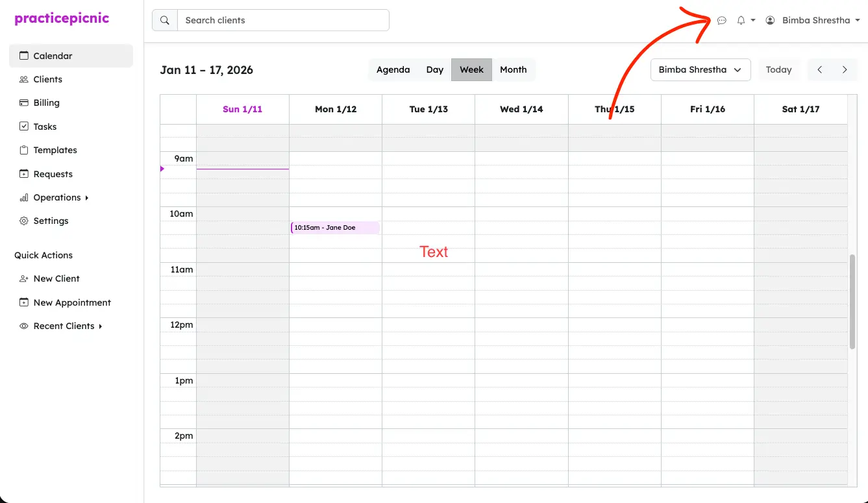
Task: Go to Tasks in sidebar
Action: [45, 127]
